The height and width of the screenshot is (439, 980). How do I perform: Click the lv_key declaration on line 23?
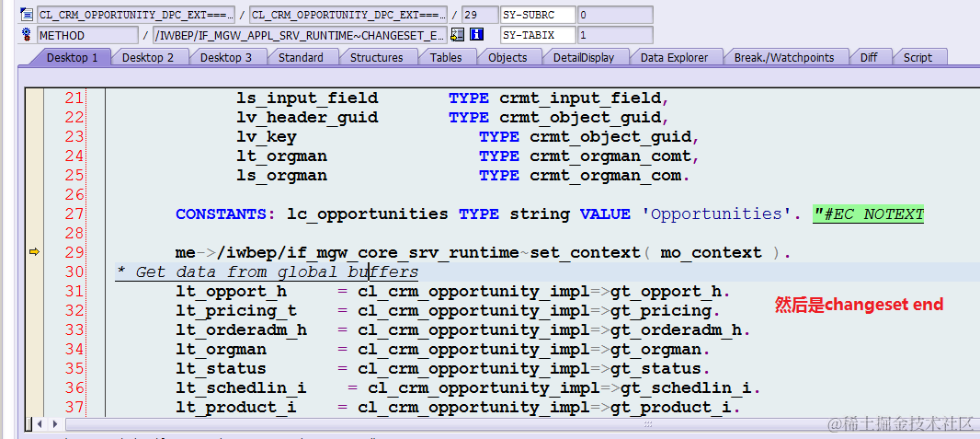point(267,137)
